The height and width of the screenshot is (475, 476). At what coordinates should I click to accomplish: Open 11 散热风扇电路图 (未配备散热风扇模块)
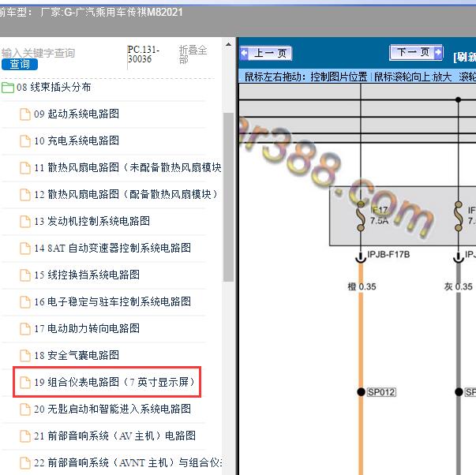point(128,167)
